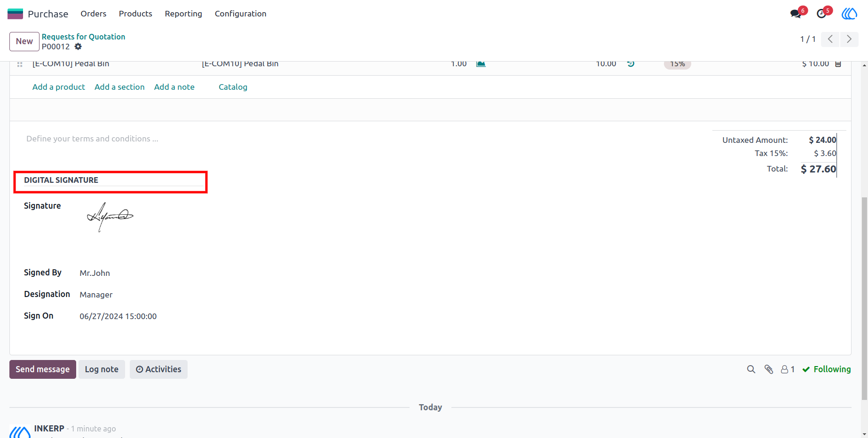The width and height of the screenshot is (868, 438).
Task: Open the Configuration menu
Action: point(241,14)
